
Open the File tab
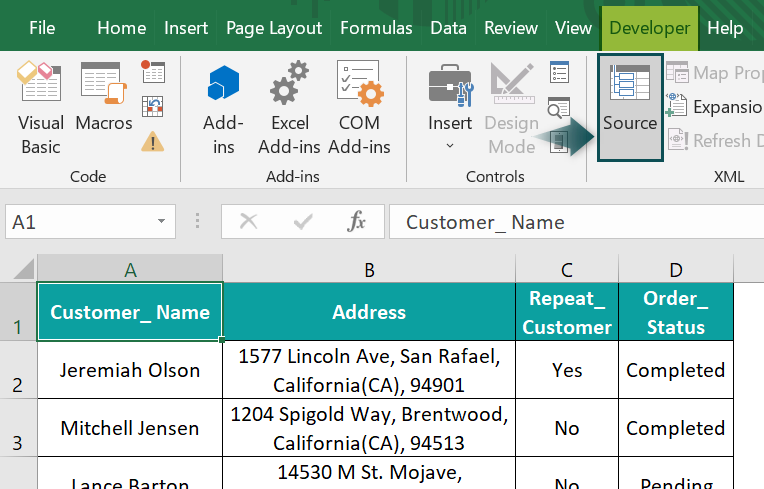click(42, 28)
